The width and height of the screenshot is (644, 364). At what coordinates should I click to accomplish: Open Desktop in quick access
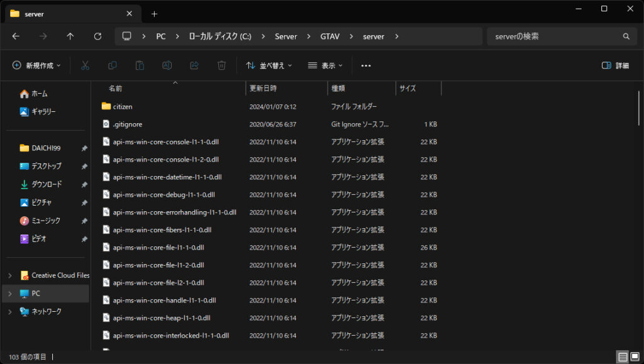[x=41, y=166]
